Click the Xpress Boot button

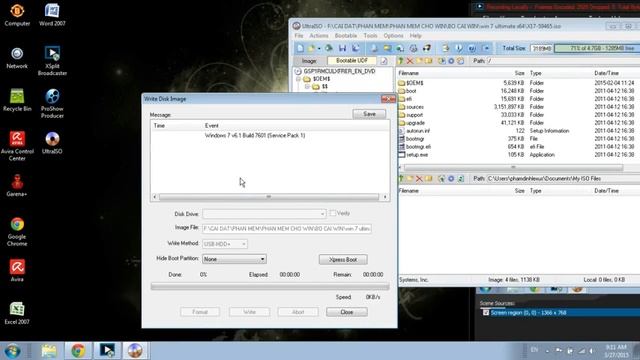[x=343, y=260]
